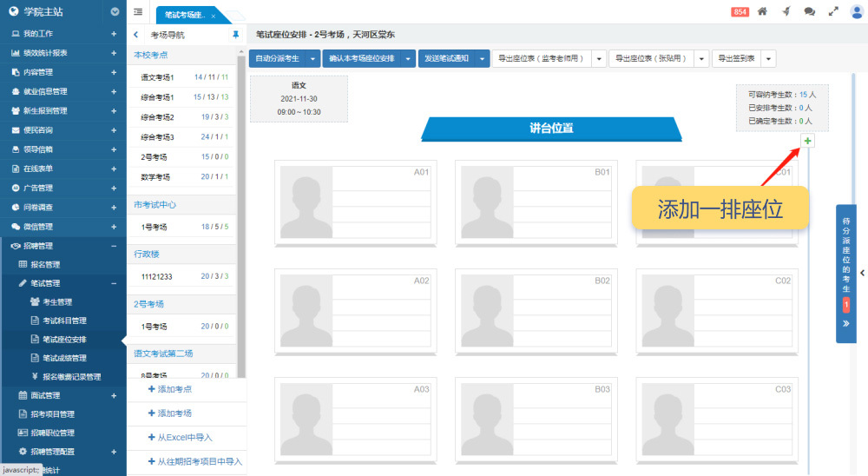
Task: Collapse the 招聘管理 menu section
Action: click(x=114, y=246)
